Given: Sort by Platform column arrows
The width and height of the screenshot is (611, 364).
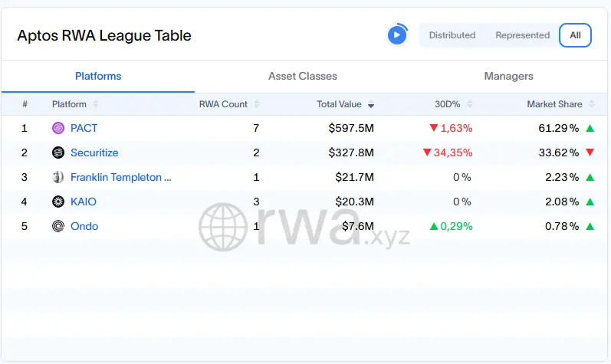Looking at the screenshot, I should coord(95,104).
